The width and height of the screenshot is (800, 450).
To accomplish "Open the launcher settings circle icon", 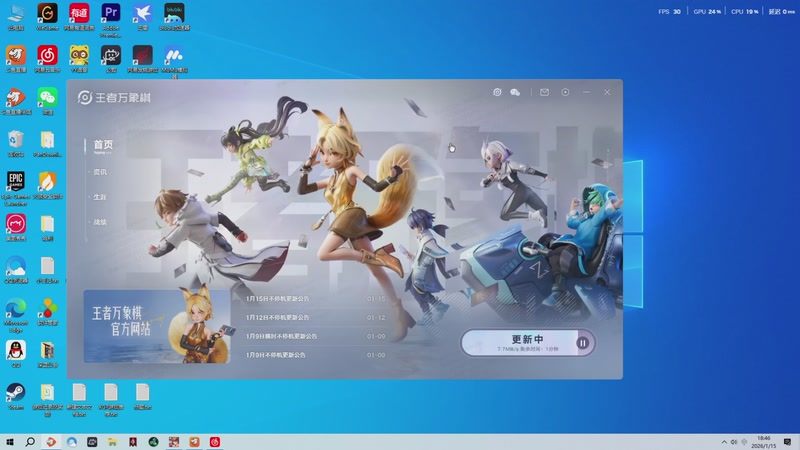I will tap(565, 92).
